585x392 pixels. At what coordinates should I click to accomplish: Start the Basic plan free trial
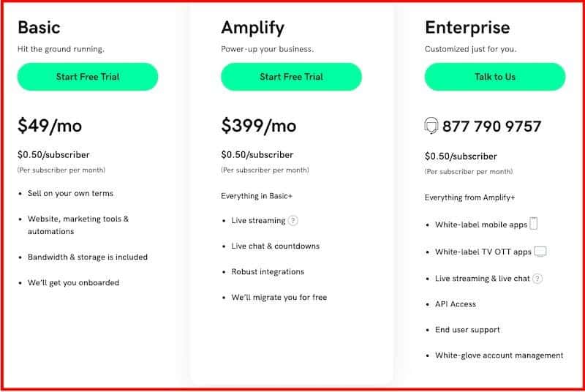click(88, 77)
